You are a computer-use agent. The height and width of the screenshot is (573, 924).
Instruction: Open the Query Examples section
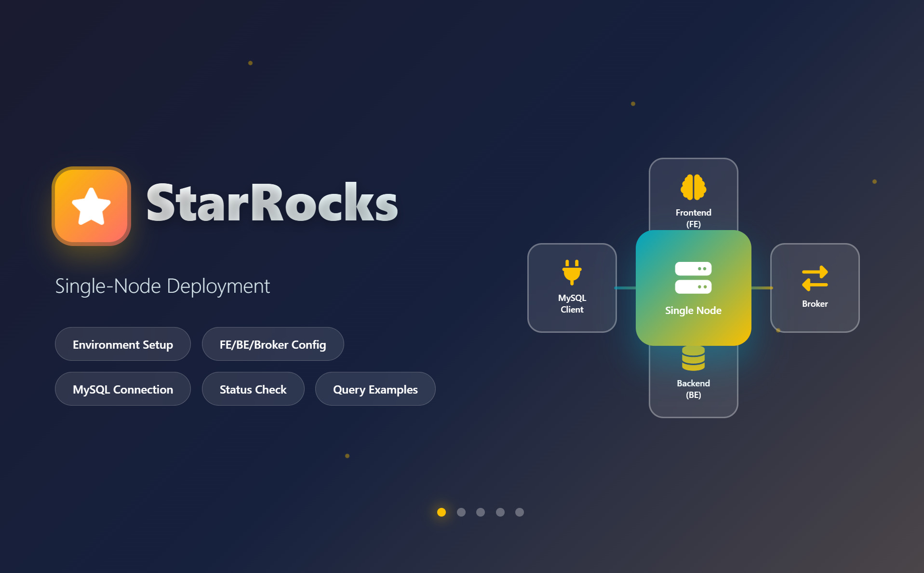375,389
